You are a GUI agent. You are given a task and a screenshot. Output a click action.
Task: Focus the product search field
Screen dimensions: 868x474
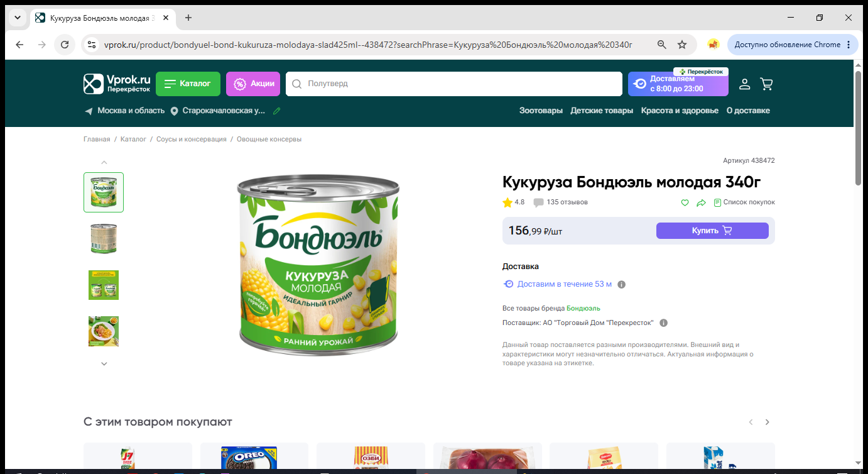click(453, 84)
